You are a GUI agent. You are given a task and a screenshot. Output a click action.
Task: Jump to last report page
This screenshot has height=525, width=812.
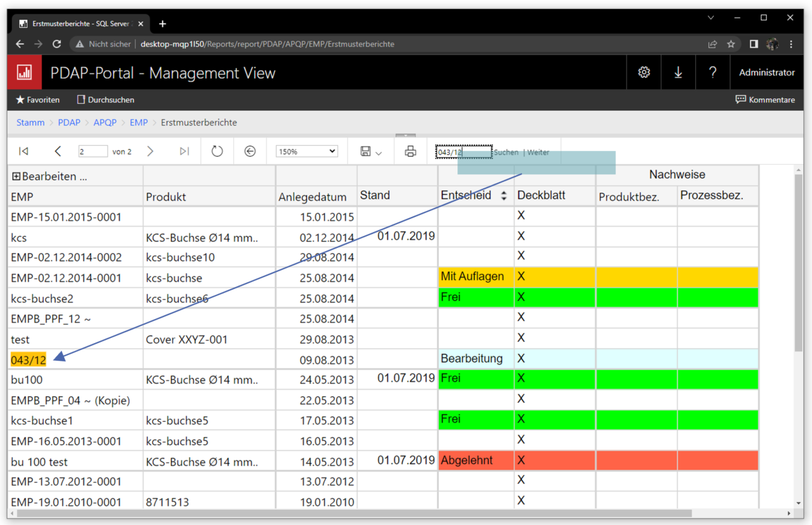(x=184, y=152)
